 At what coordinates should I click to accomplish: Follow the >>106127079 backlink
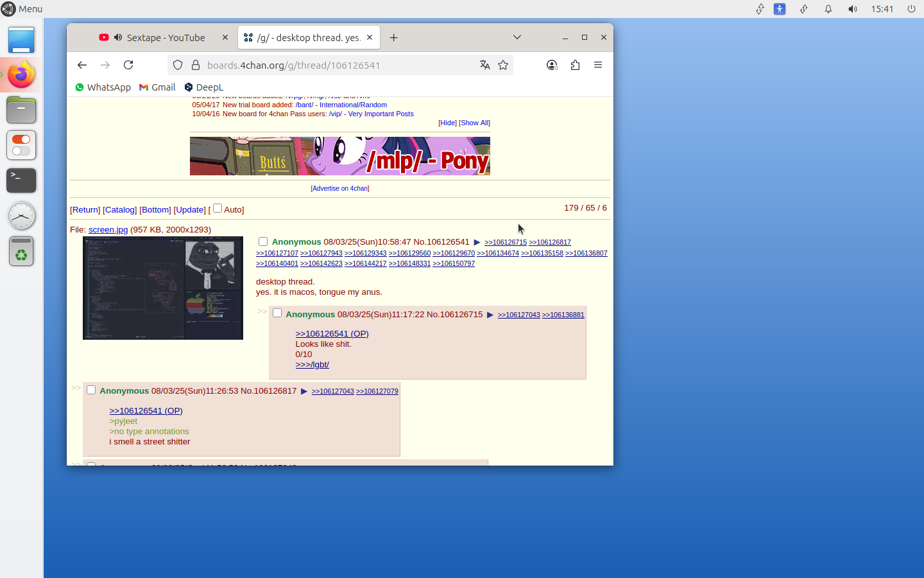point(377,391)
